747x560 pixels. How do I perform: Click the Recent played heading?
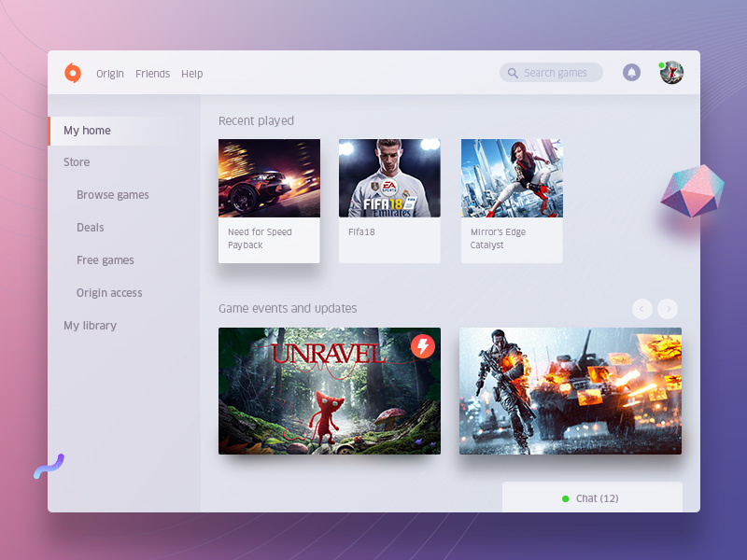tap(256, 121)
